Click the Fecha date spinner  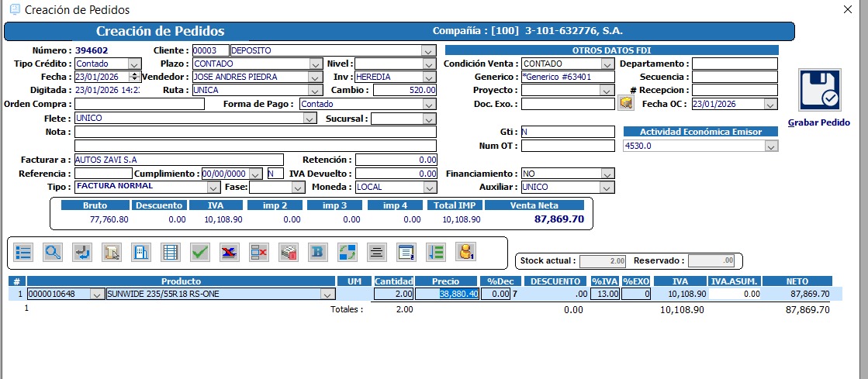click(134, 77)
